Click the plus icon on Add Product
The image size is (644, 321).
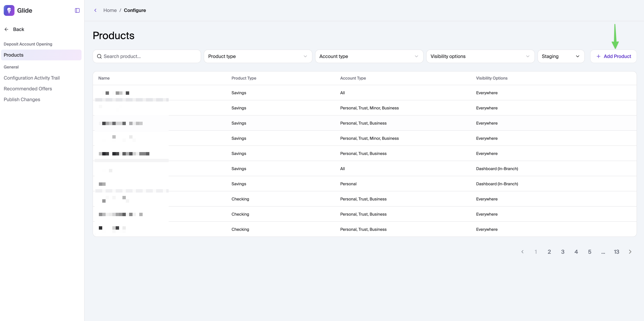598,56
